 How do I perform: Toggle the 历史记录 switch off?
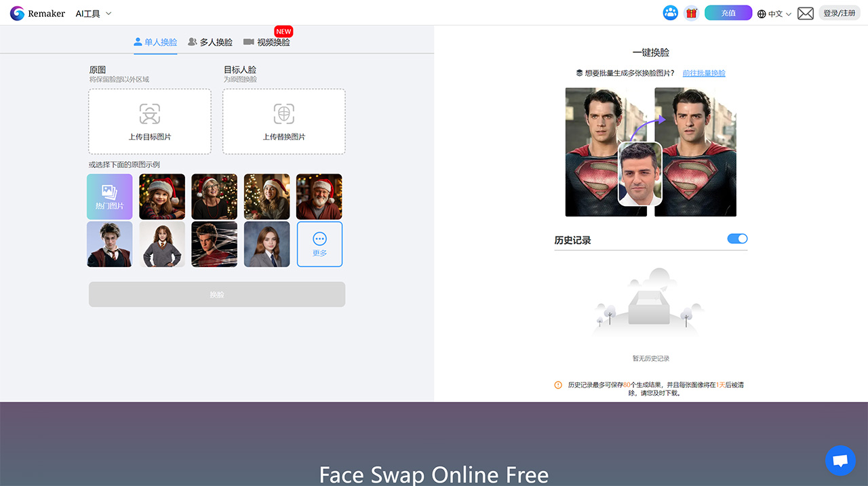tap(737, 238)
